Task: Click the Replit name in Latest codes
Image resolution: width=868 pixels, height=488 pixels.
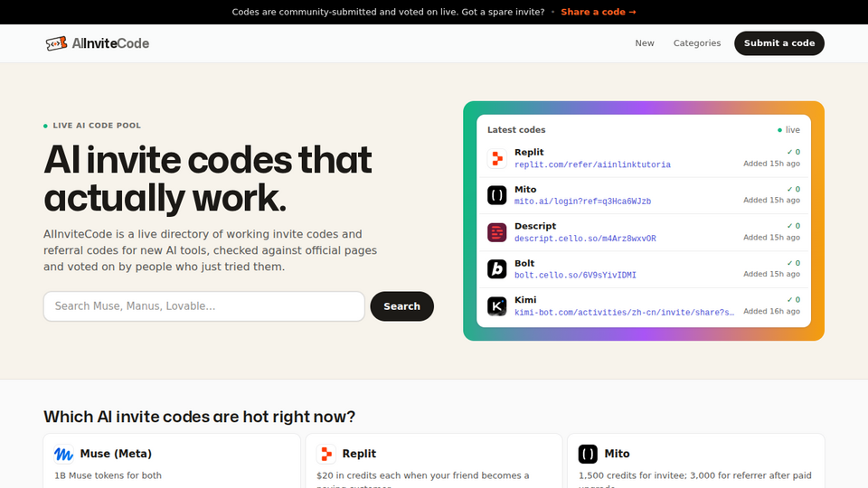Action: click(529, 152)
